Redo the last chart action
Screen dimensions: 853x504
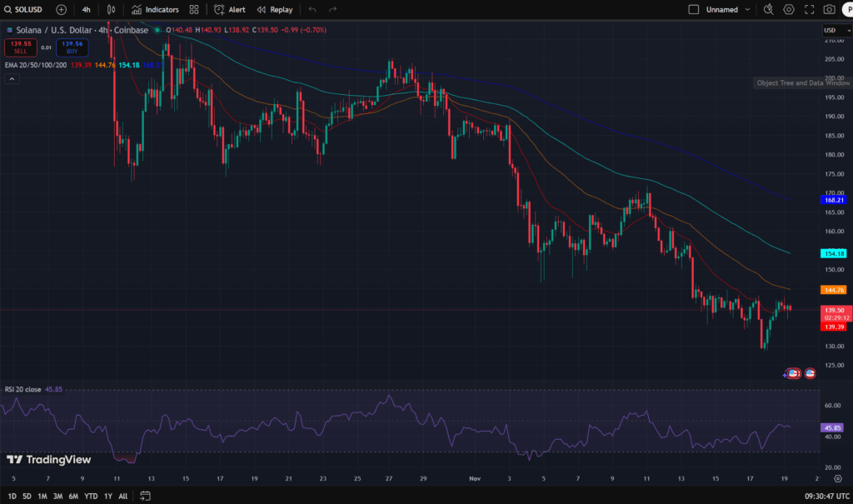point(333,10)
